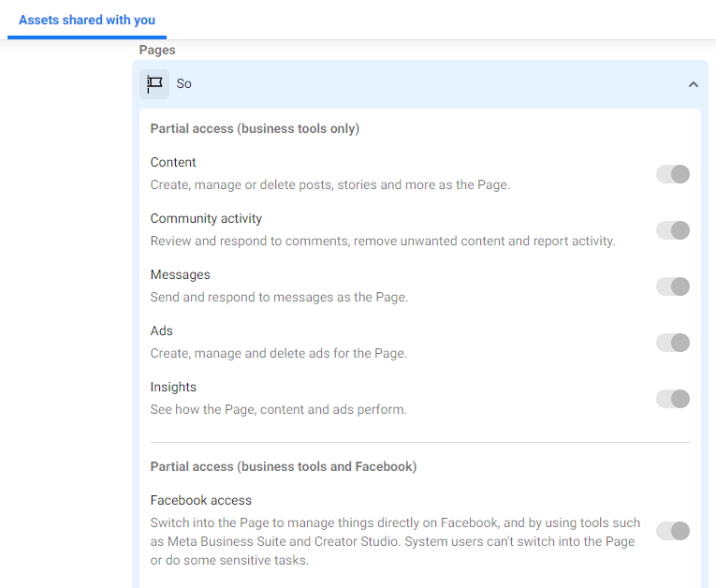Image resolution: width=716 pixels, height=588 pixels.
Task: Switch on the Insights toggle
Action: [673, 399]
